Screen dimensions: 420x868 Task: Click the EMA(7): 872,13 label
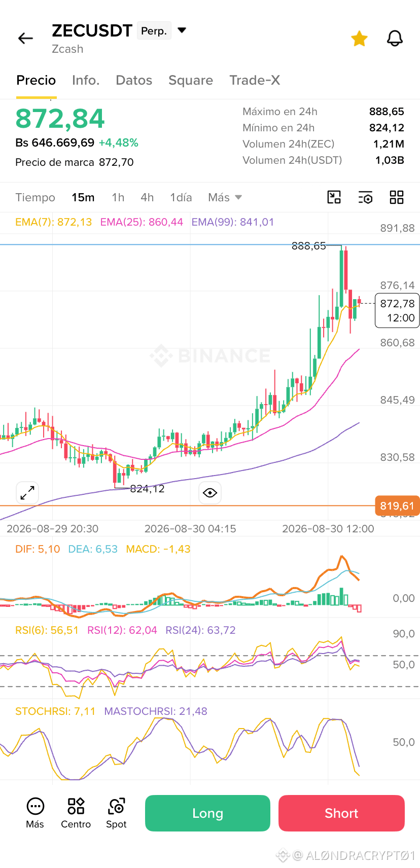54,222
